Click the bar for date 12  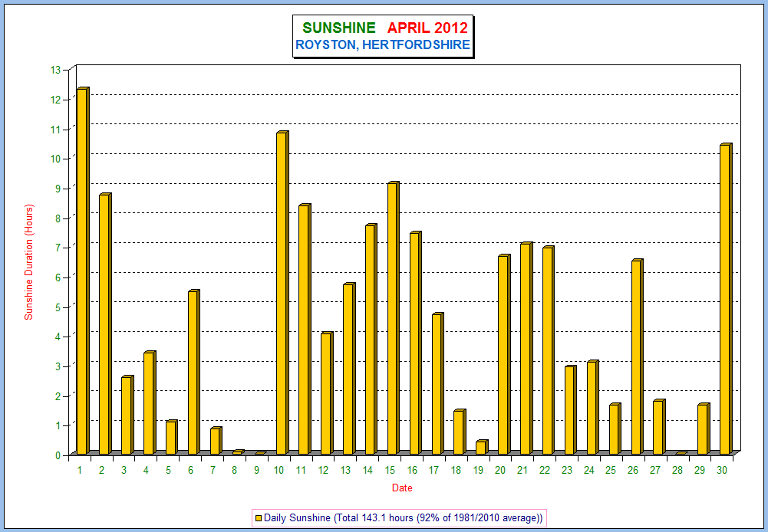(327, 393)
